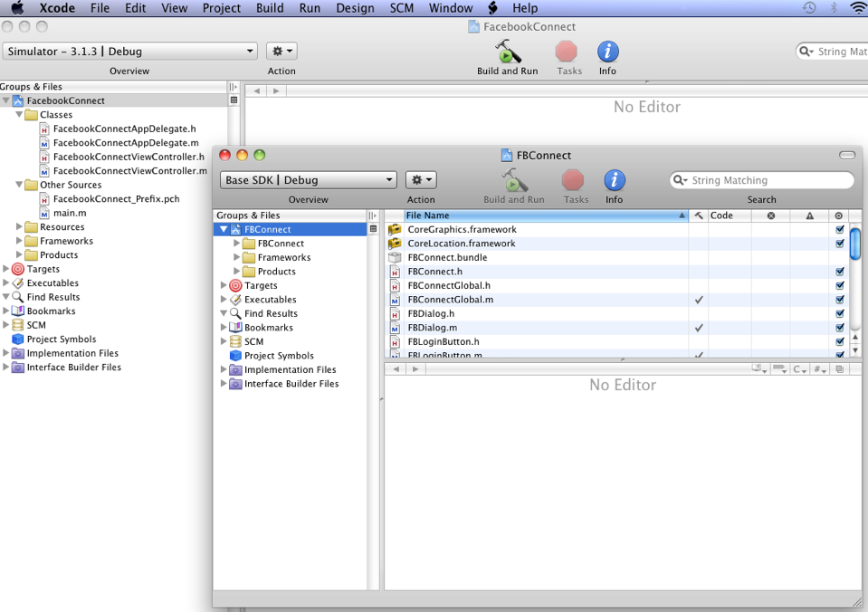This screenshot has width=868, height=612.
Task: Select Project Symbols cube icon in FBConnect window
Action: click(236, 356)
